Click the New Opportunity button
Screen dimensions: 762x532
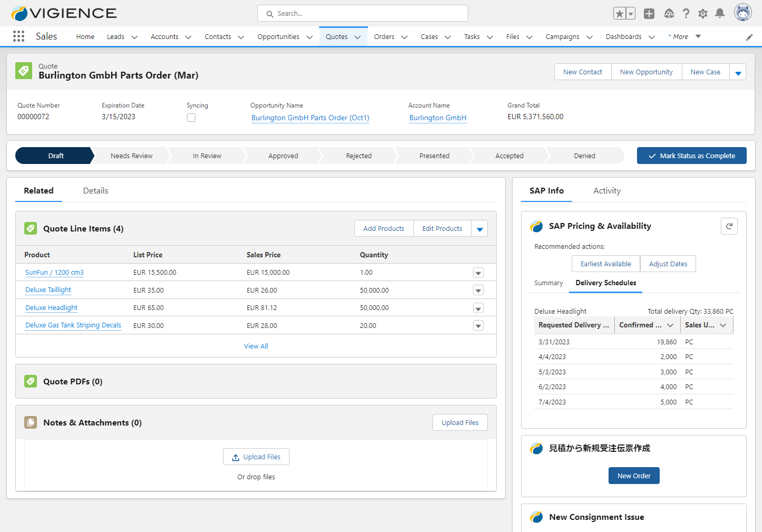coord(647,72)
